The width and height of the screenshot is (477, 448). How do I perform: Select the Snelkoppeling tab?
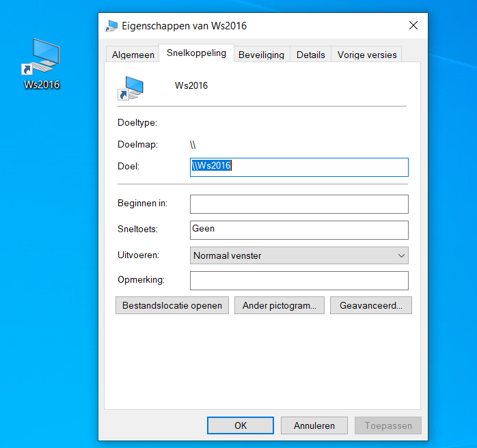(196, 53)
